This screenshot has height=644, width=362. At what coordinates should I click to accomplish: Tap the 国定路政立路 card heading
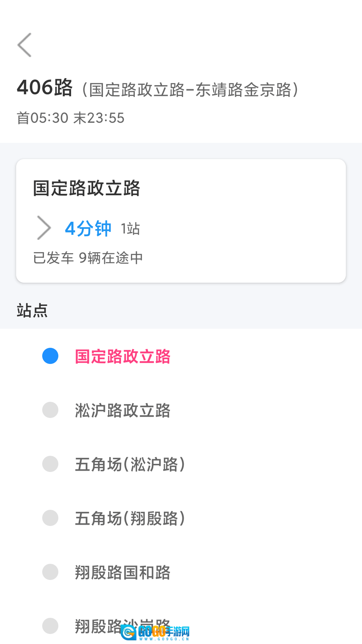point(86,188)
